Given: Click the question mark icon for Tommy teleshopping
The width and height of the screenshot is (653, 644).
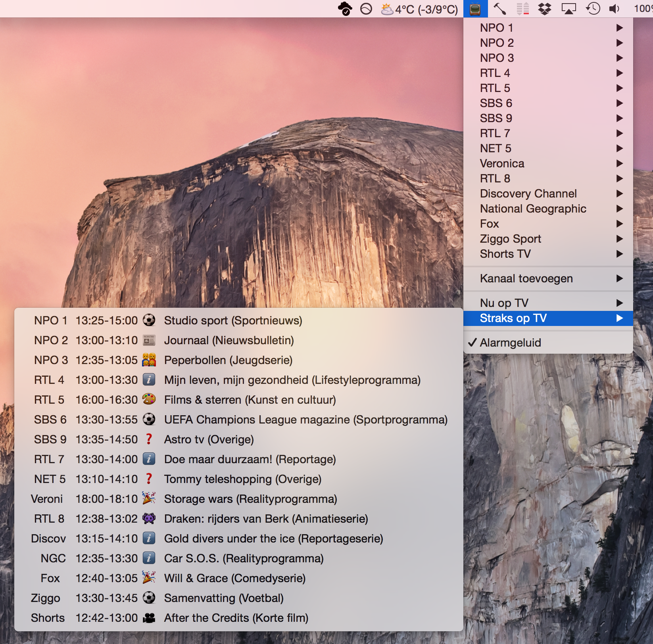Looking at the screenshot, I should click(x=149, y=479).
